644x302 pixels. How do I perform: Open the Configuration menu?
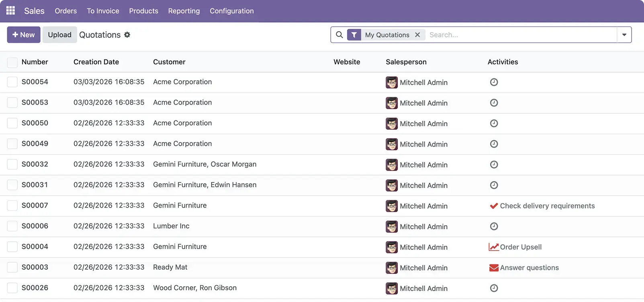[x=231, y=11]
